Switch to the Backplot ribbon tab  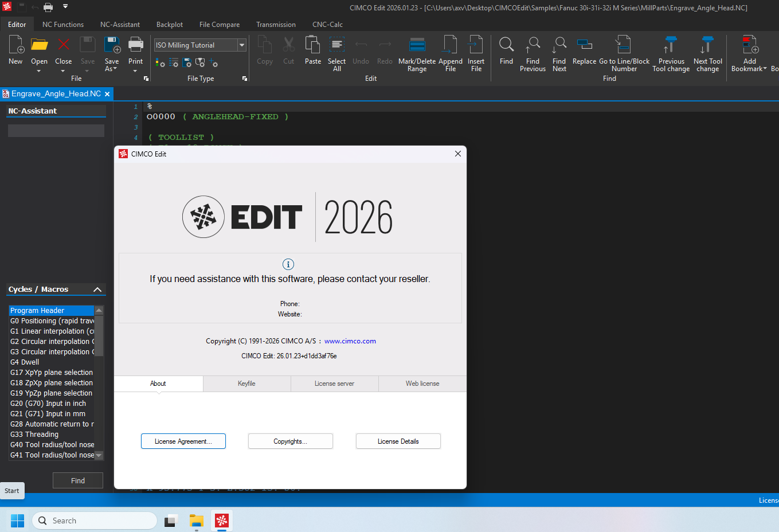tap(170, 25)
